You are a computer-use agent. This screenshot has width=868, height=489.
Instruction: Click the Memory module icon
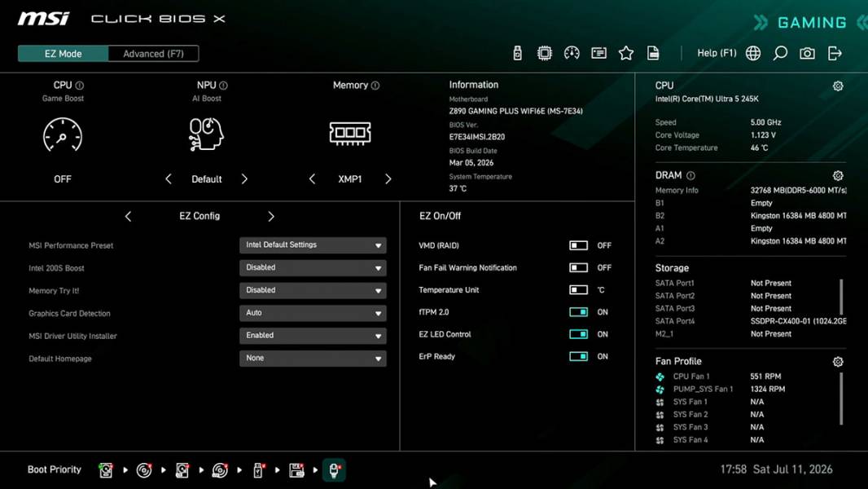coord(350,134)
